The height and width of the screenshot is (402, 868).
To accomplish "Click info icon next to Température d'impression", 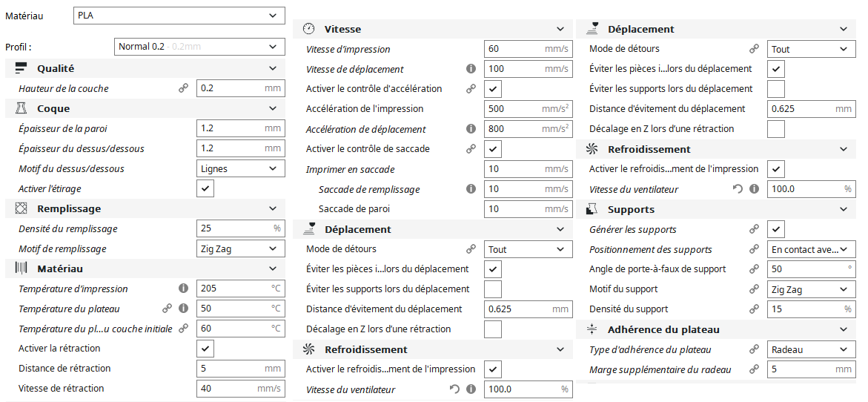I will tap(183, 289).
